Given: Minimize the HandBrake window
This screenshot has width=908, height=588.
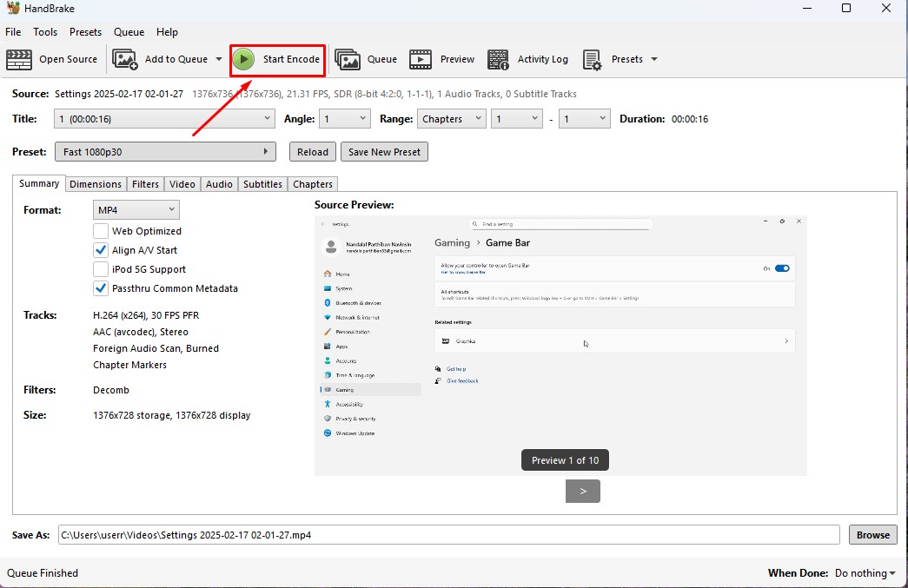Looking at the screenshot, I should click(x=807, y=8).
